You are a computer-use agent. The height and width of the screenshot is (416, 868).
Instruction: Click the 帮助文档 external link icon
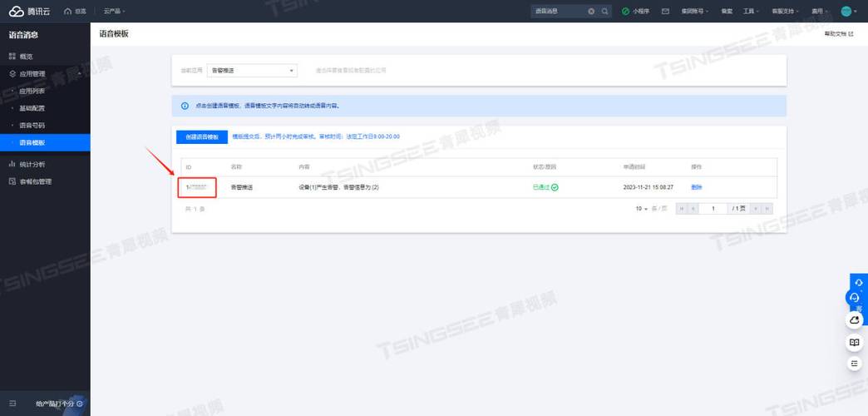coord(851,34)
